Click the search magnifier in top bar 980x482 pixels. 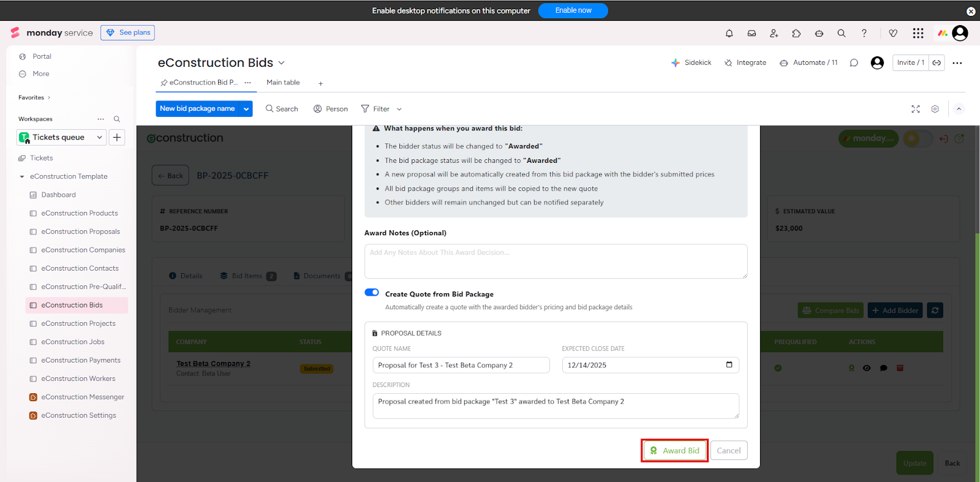(x=842, y=34)
